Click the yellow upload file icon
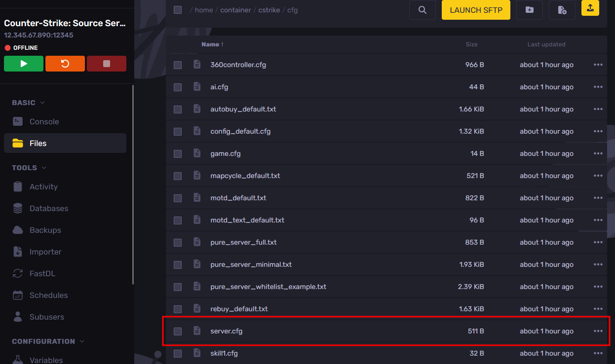Screen dimensions: 615x364 point(590,8)
